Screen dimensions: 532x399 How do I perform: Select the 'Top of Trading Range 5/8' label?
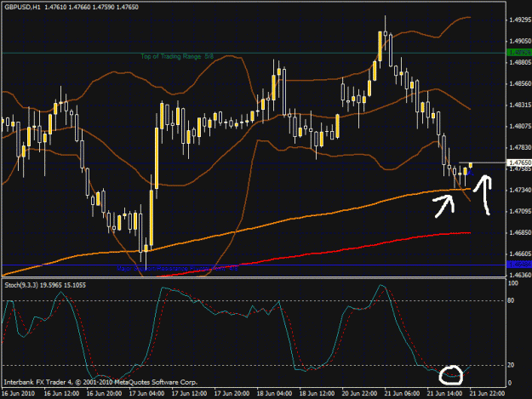(177, 56)
